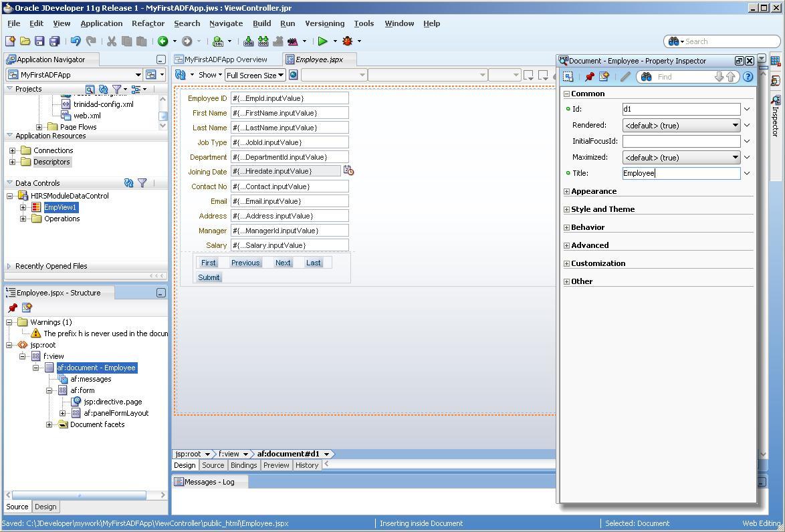
Task: Refresh the Data Controls panel icon
Action: 128,182
